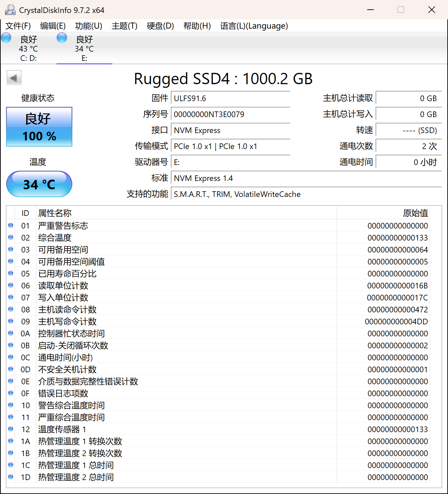The image size is (448, 494).
Task: Open the 功能(U) menu
Action: 88,26
